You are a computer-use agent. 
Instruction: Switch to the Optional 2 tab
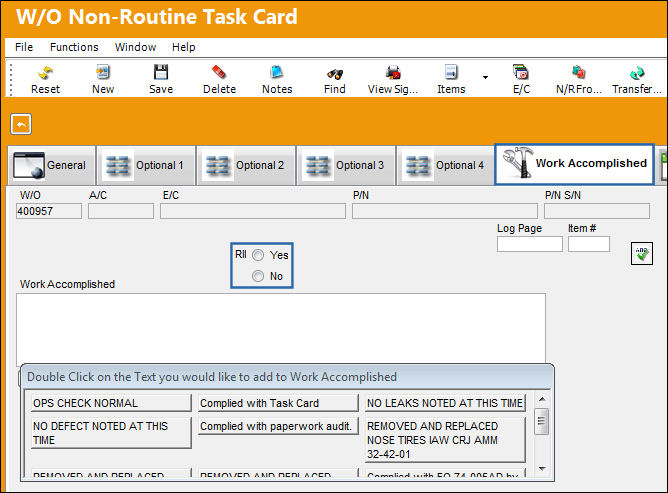[x=246, y=165]
